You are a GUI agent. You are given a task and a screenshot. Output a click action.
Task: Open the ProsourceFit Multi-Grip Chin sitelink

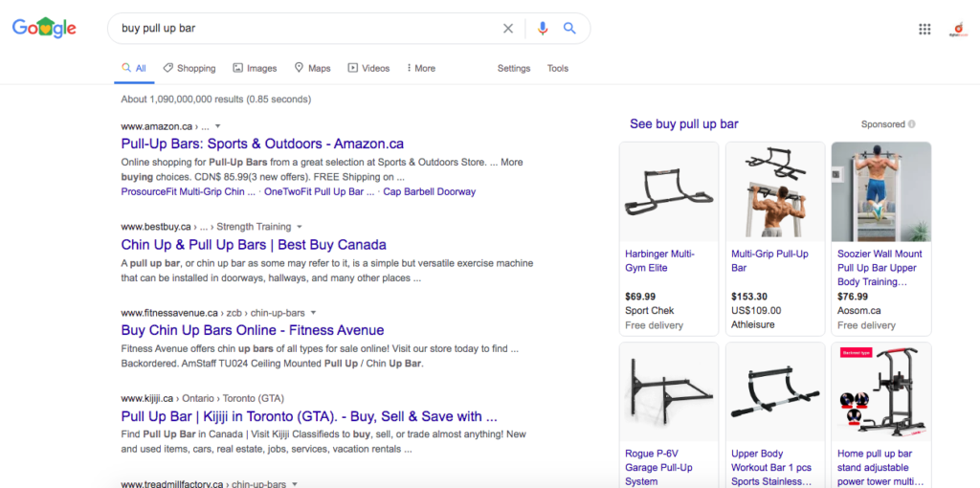click(189, 191)
